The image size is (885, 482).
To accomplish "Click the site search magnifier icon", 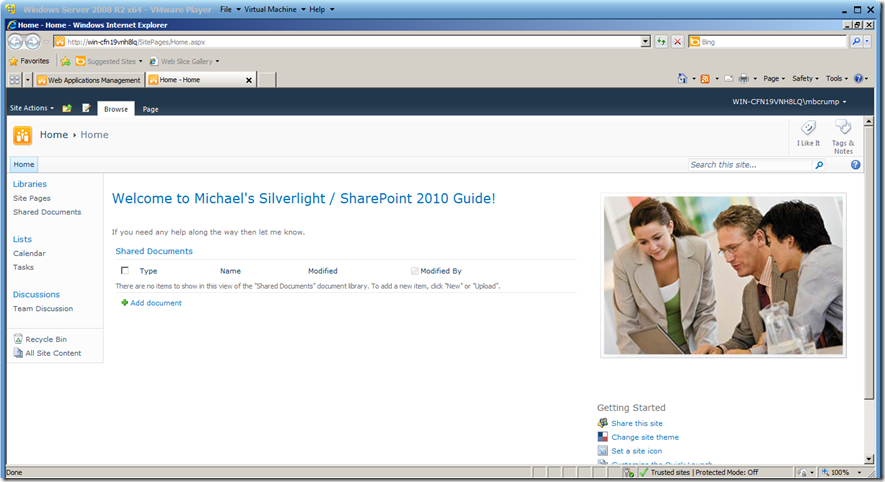I will pos(819,165).
